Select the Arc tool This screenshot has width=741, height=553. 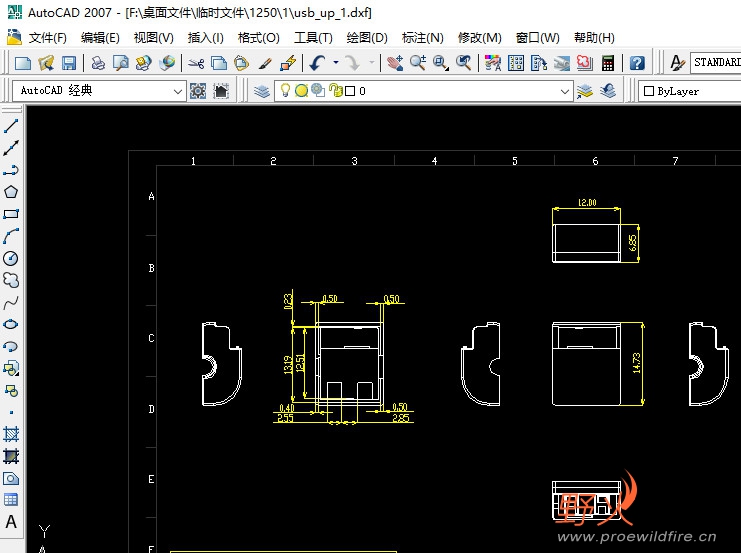[x=11, y=236]
